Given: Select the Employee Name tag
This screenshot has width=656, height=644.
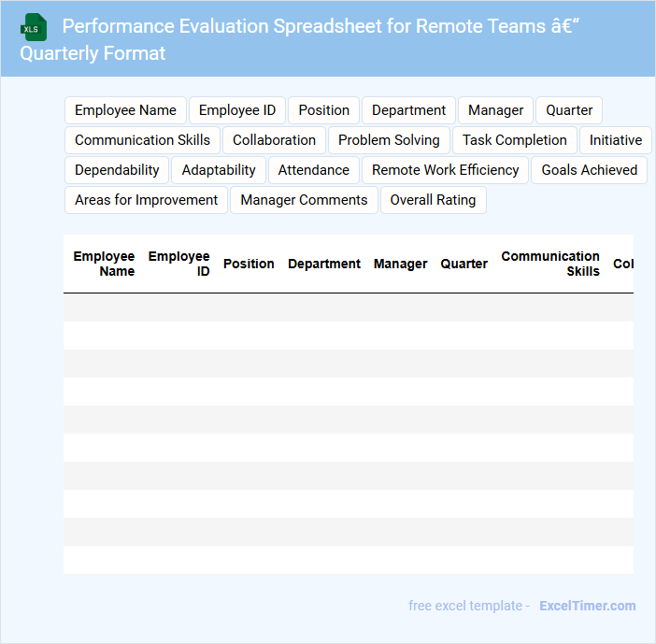Looking at the screenshot, I should click(125, 110).
